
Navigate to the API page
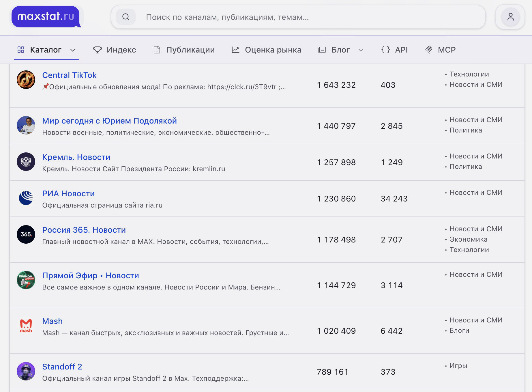394,50
